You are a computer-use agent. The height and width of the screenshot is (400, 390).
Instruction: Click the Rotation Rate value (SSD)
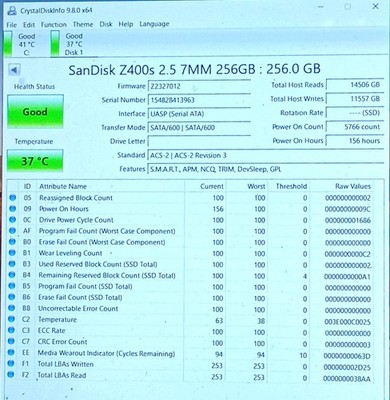(355, 113)
